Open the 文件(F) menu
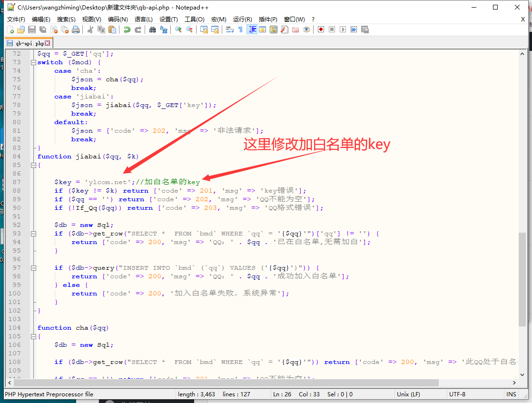Screen dimensions: 532x403 coord(16,20)
